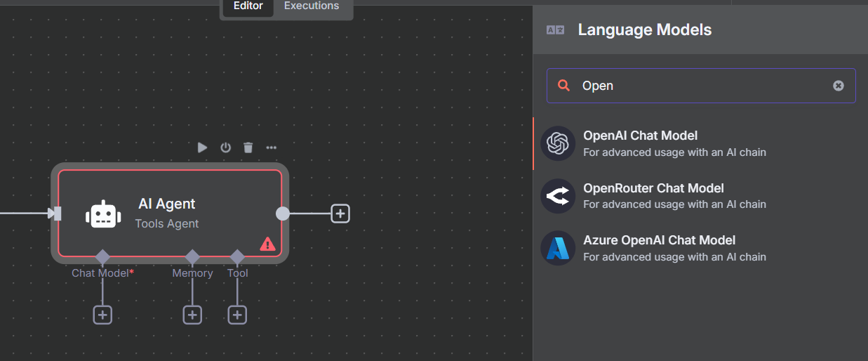The width and height of the screenshot is (868, 361).
Task: Click the plus button on the AI Agent output
Action: click(340, 213)
